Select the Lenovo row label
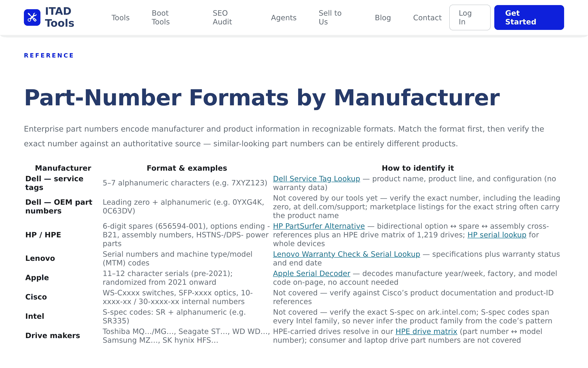588x368 pixels. [40, 258]
